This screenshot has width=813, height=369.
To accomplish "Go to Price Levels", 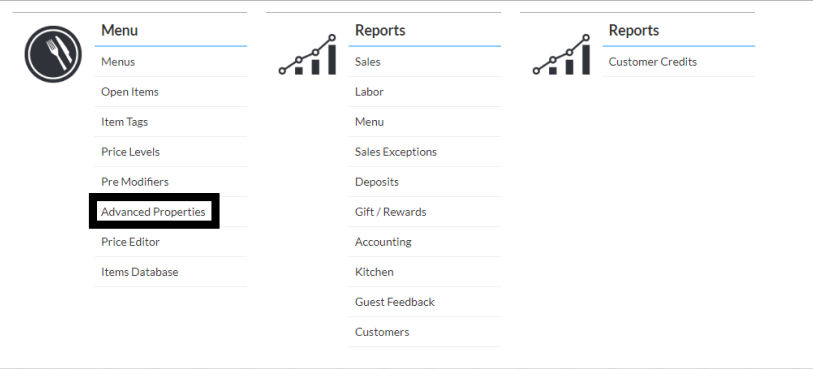I will pyautogui.click(x=130, y=152).
